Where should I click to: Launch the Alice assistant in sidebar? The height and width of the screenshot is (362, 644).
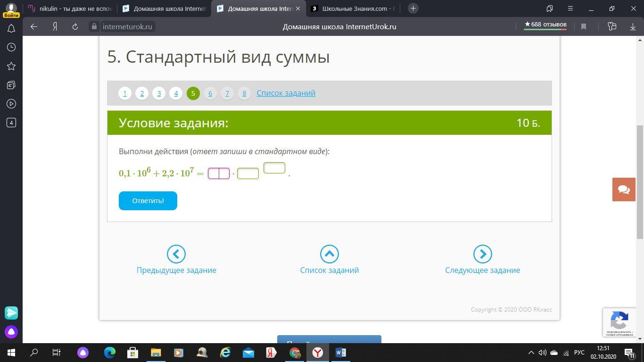[x=11, y=332]
